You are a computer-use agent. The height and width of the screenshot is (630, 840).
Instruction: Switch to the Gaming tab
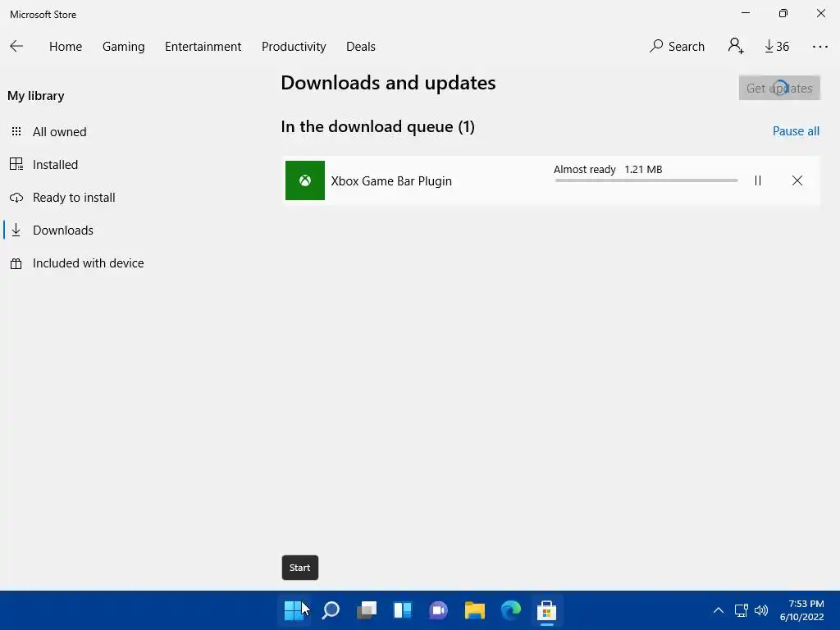click(x=123, y=47)
